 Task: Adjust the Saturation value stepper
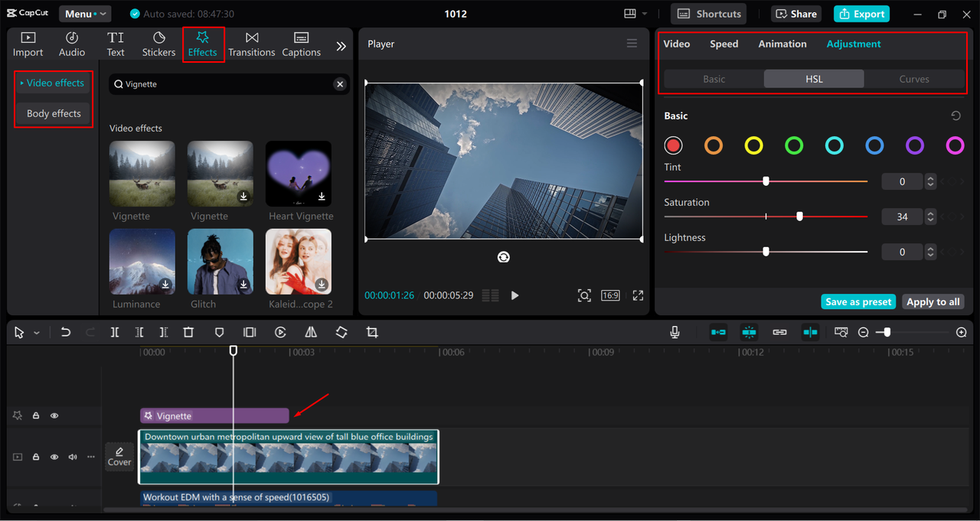tap(930, 217)
